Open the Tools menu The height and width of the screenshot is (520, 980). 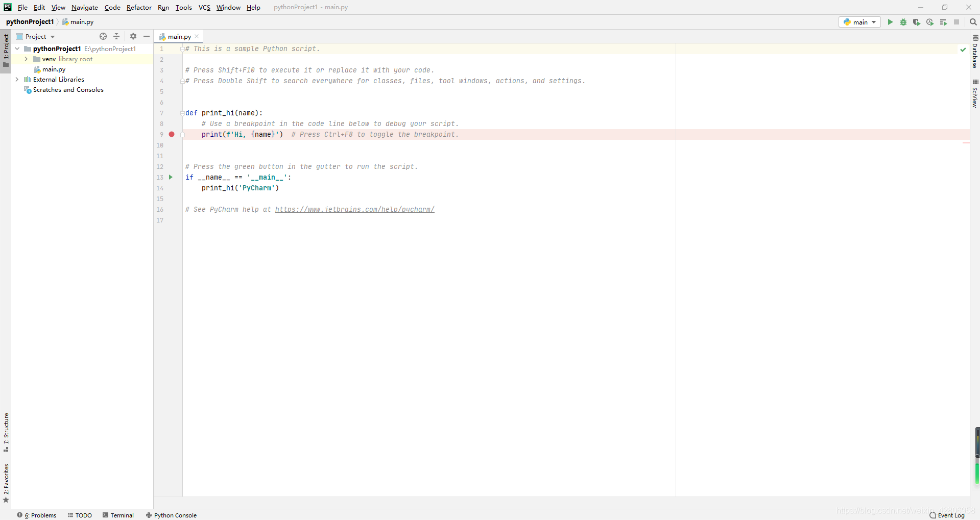pos(183,7)
